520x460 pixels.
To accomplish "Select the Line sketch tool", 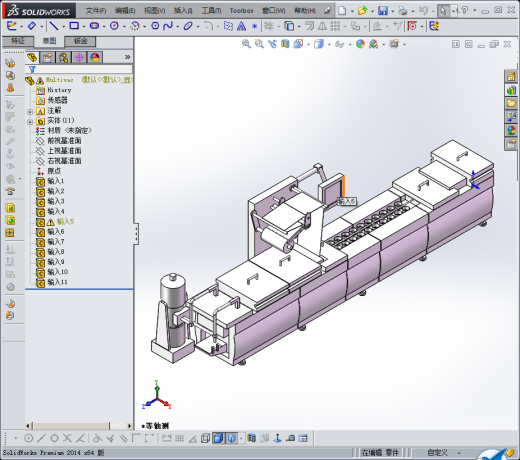I will click(x=54, y=26).
